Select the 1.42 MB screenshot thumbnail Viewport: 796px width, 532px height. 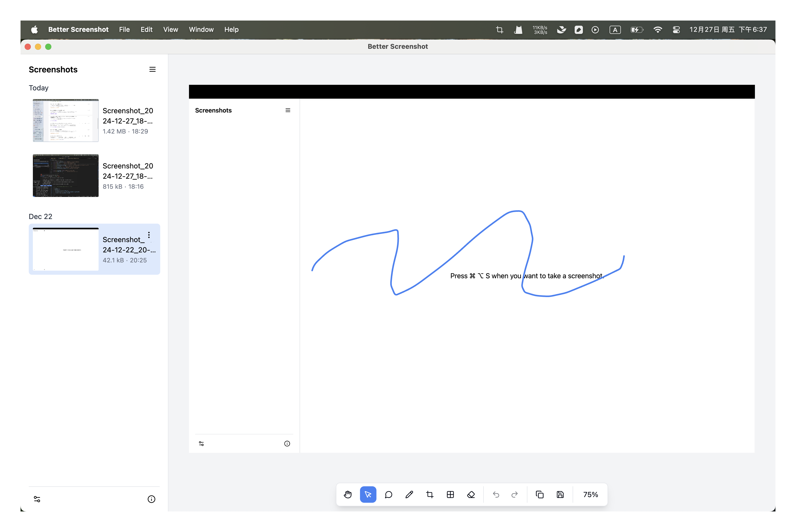pos(65,120)
